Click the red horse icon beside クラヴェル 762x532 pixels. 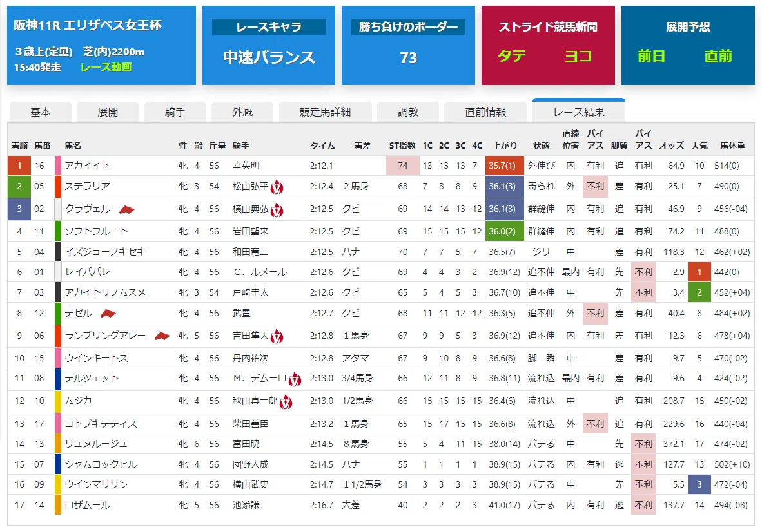pyautogui.click(x=127, y=210)
